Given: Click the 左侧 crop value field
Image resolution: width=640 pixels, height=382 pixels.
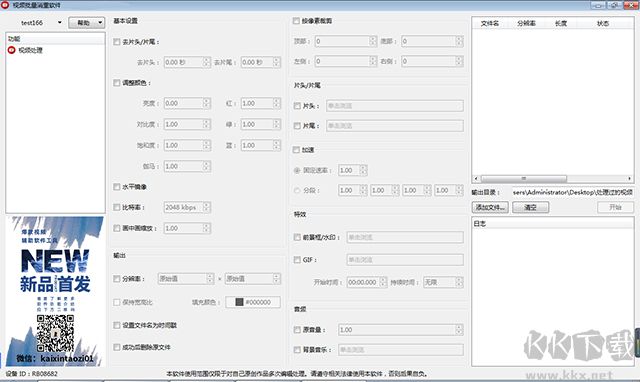Looking at the screenshot, I should tap(345, 61).
